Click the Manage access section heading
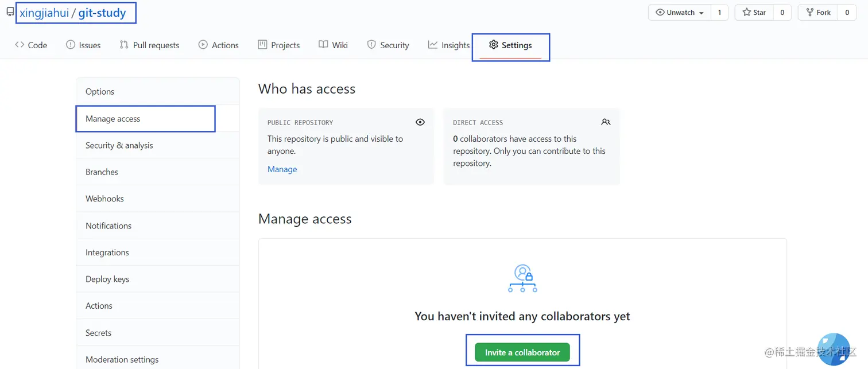 pyautogui.click(x=305, y=219)
